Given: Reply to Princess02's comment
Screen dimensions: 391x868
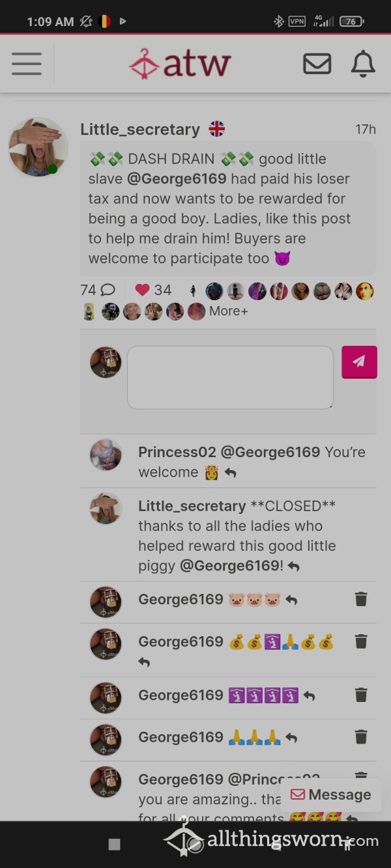Looking at the screenshot, I should [230, 473].
